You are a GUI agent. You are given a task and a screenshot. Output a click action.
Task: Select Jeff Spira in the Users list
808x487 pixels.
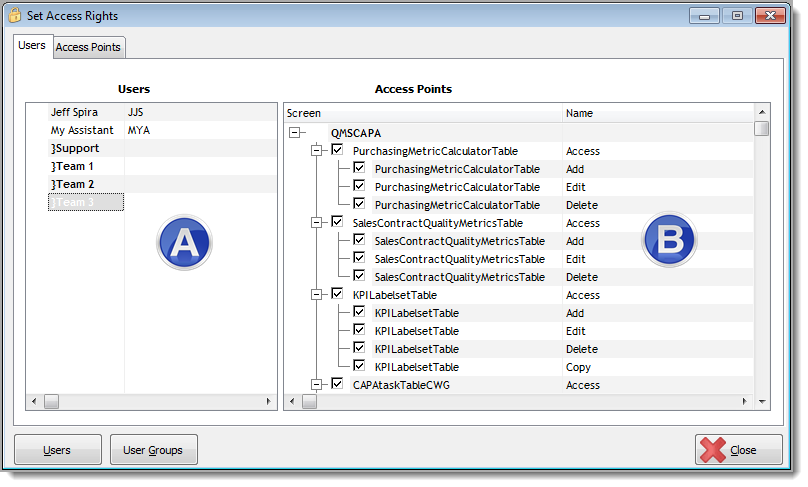[x=75, y=112]
